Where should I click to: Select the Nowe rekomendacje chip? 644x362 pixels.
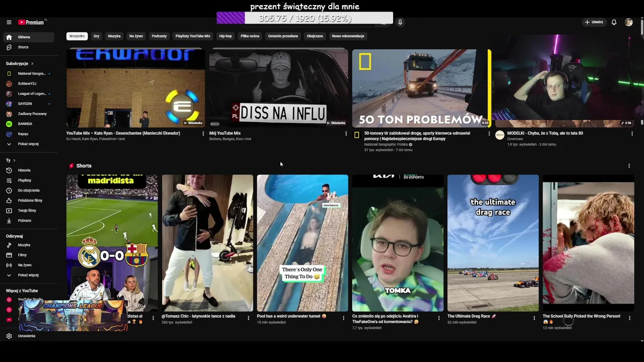(x=348, y=36)
